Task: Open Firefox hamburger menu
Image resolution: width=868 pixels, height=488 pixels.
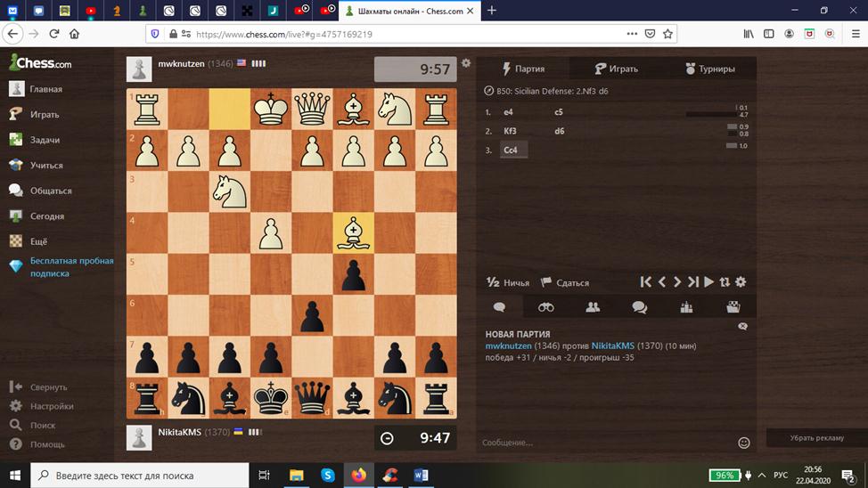Action: [x=856, y=34]
